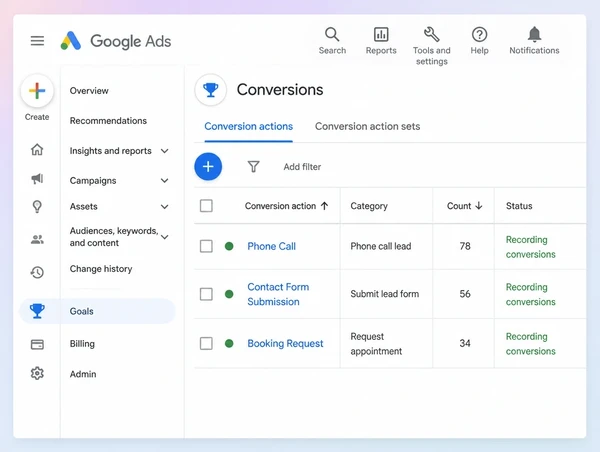Expand the Campaigns chevron

click(165, 181)
